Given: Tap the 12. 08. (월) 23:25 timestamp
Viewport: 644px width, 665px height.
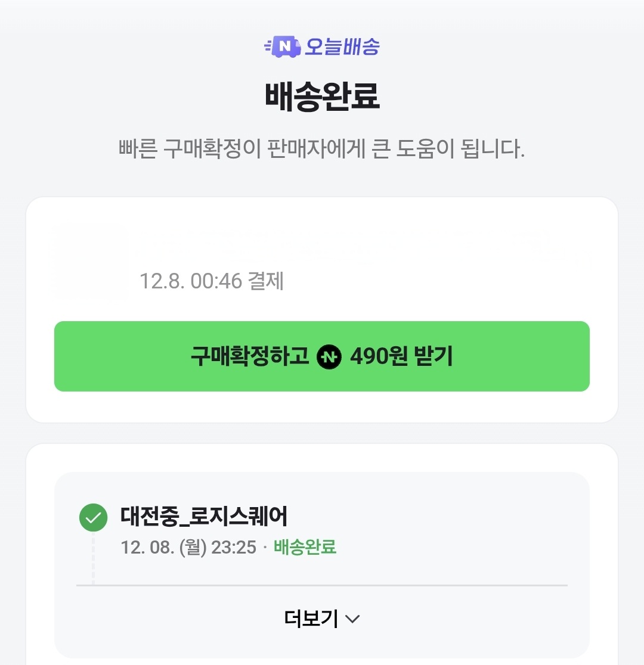Looking at the screenshot, I should (x=188, y=547).
